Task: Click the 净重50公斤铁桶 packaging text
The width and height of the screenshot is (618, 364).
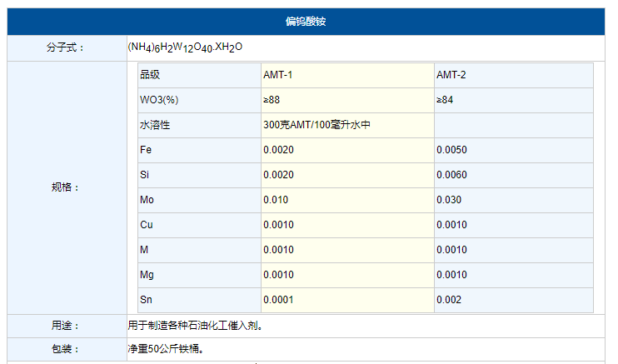Action: point(166,349)
